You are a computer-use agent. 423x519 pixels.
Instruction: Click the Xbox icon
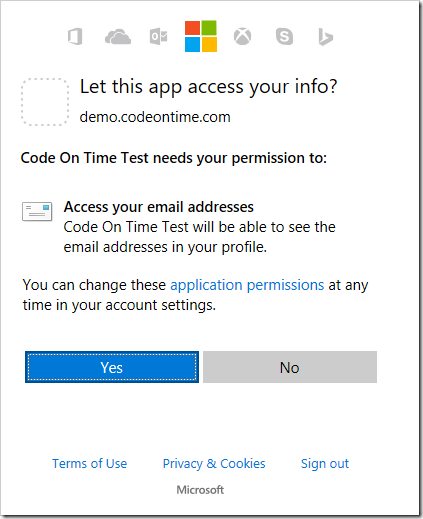(x=242, y=36)
